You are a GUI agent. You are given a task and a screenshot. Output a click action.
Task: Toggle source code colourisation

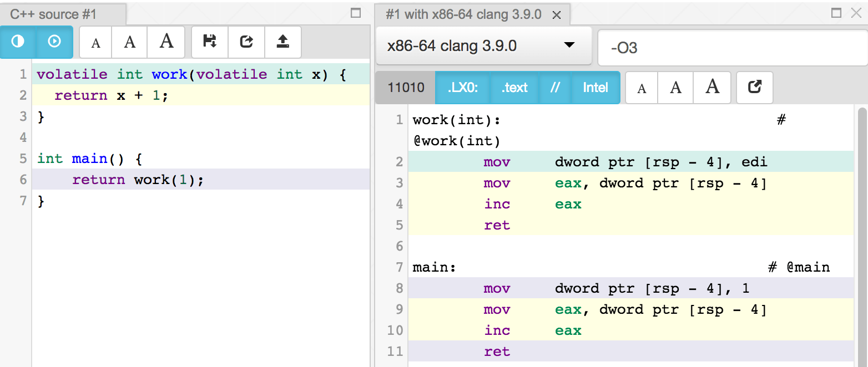coord(17,42)
